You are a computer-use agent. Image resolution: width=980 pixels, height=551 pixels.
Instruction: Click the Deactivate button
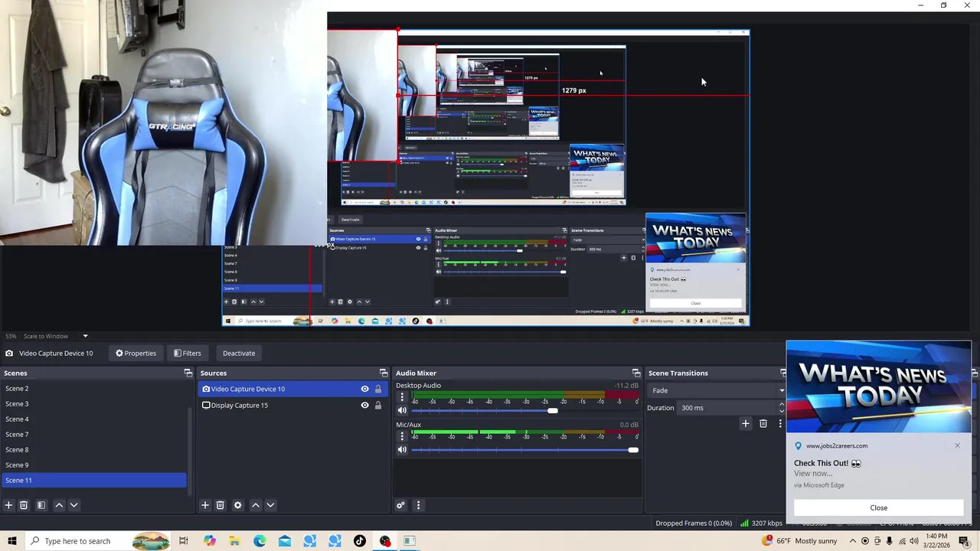click(239, 353)
